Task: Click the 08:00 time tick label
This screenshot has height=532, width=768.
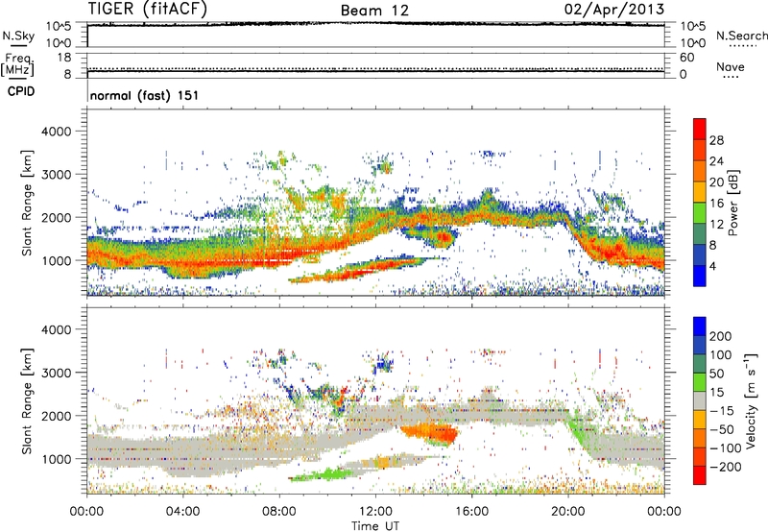Action: [x=279, y=512]
